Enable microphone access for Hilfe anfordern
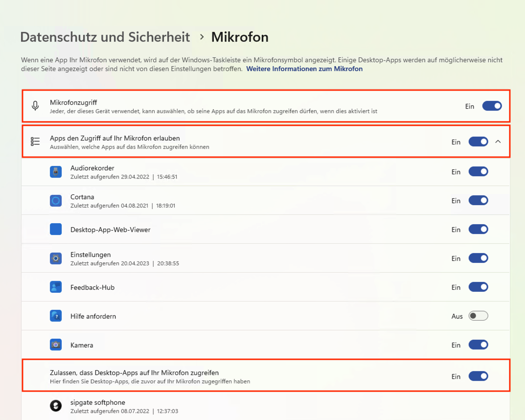Screen dimensions: 525x420 [479, 316]
